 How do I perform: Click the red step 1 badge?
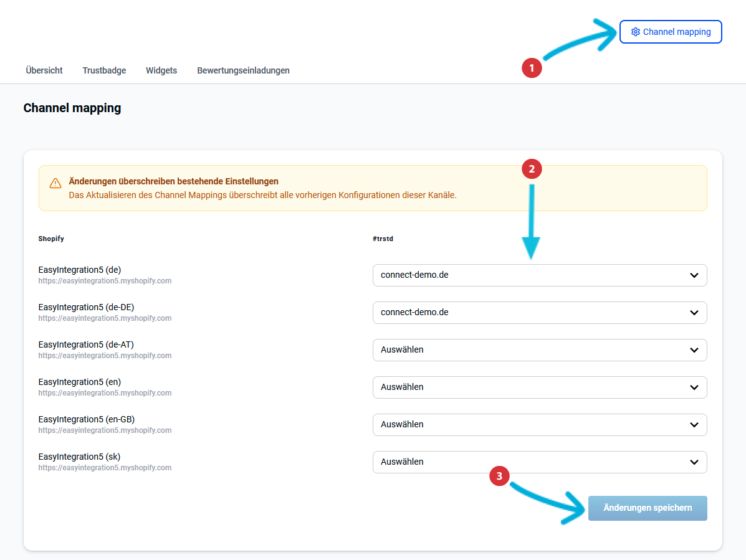point(532,68)
